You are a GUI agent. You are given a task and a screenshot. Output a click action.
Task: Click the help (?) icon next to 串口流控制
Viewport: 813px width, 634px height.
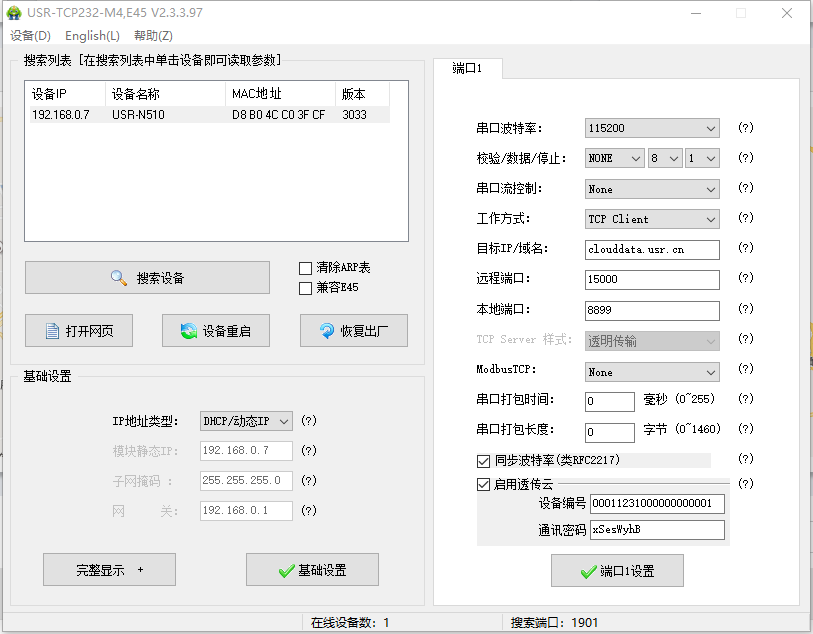[x=746, y=188]
